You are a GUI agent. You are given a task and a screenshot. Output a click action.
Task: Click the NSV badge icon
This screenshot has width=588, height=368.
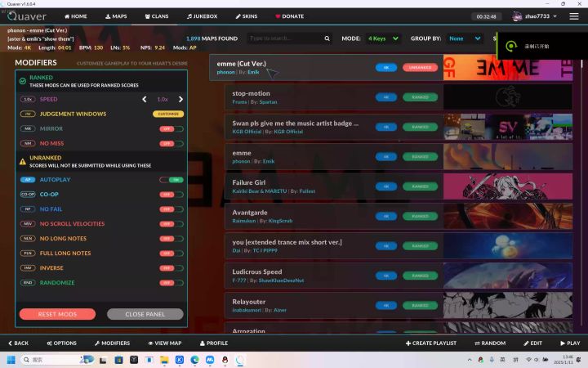tap(28, 224)
